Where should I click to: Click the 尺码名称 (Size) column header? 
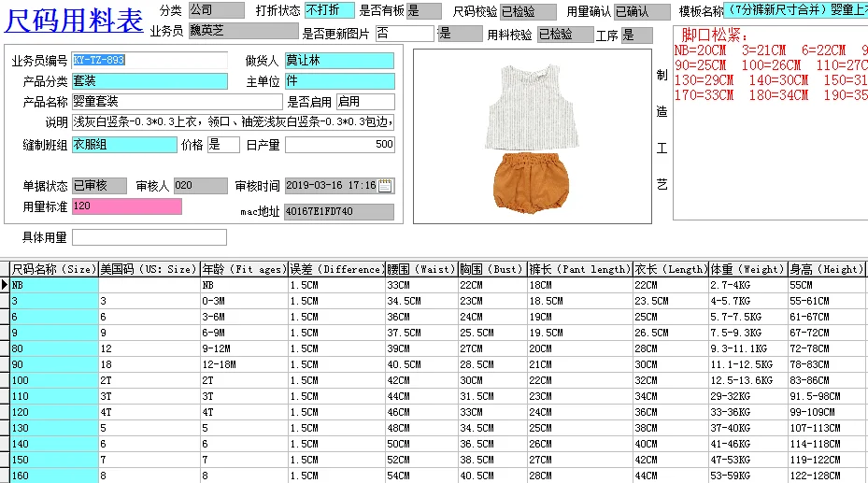point(54,269)
